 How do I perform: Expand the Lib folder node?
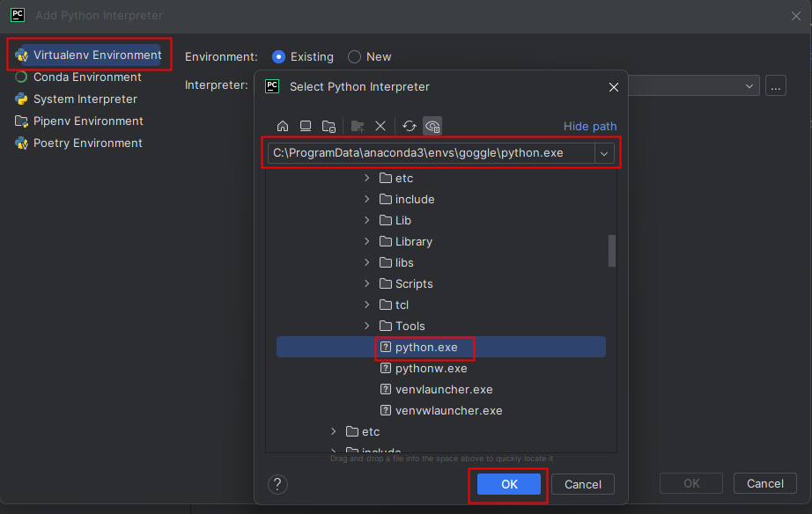pos(367,221)
